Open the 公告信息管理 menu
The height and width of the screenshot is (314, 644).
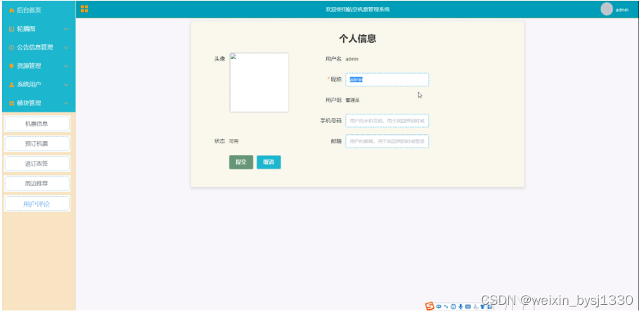tap(39, 48)
